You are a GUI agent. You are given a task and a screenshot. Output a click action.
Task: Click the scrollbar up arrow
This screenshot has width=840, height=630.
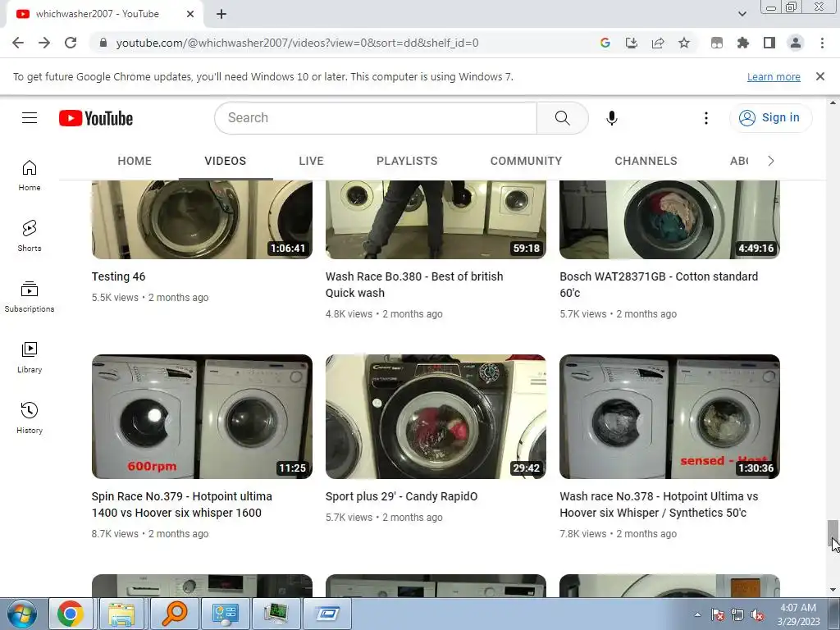(833, 103)
